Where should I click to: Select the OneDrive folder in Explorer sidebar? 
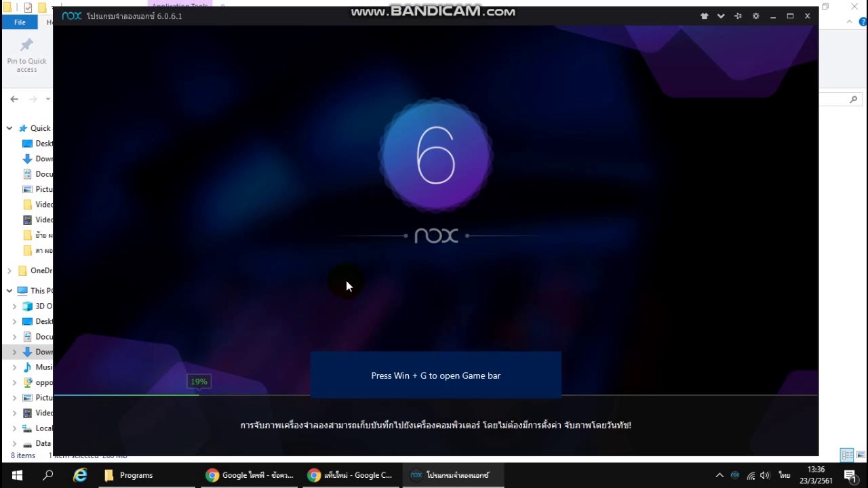[35, 270]
